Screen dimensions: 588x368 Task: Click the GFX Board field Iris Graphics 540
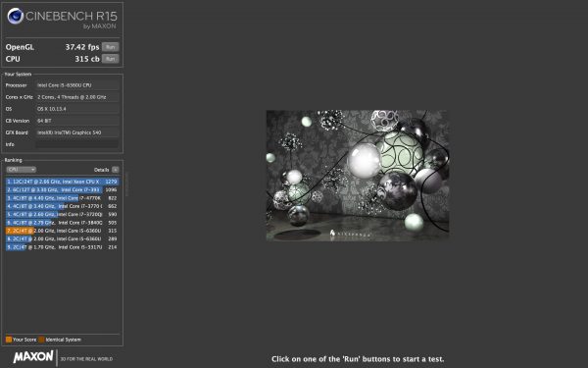click(x=77, y=132)
